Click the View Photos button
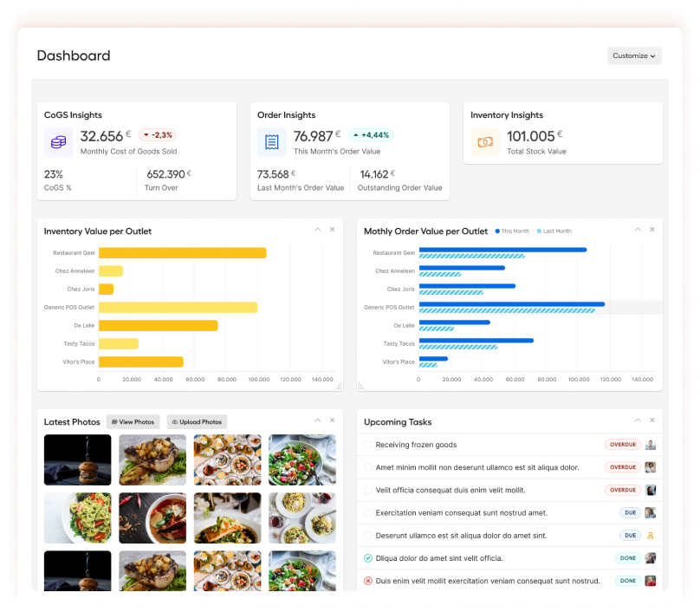 pyautogui.click(x=133, y=421)
